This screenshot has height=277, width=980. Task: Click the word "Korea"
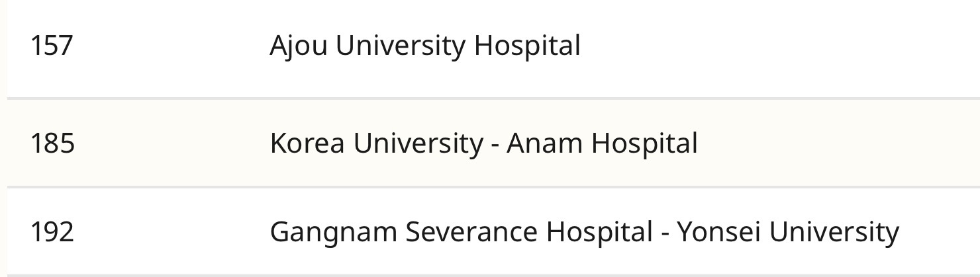307,143
